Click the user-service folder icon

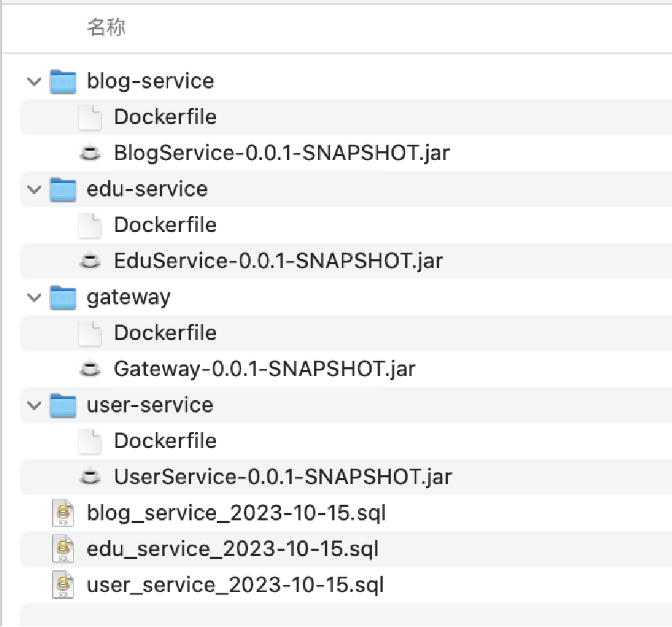pos(63,405)
